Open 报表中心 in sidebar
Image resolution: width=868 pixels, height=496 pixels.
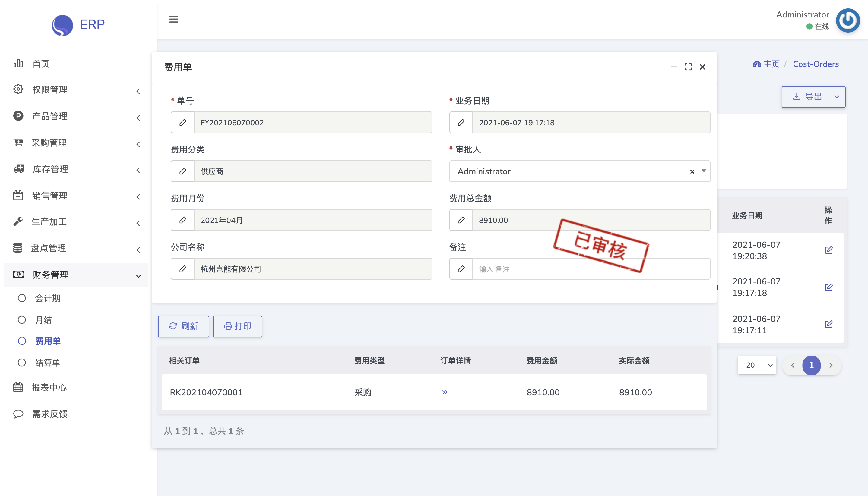click(49, 387)
